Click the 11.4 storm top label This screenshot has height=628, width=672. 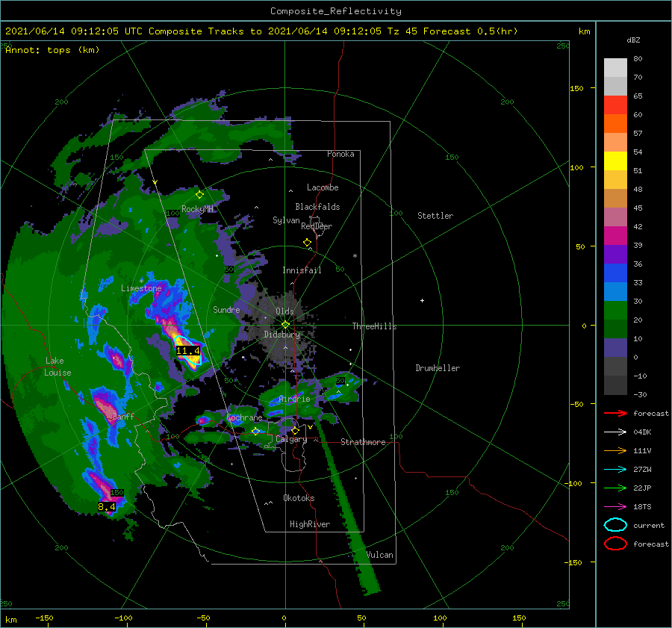(188, 351)
